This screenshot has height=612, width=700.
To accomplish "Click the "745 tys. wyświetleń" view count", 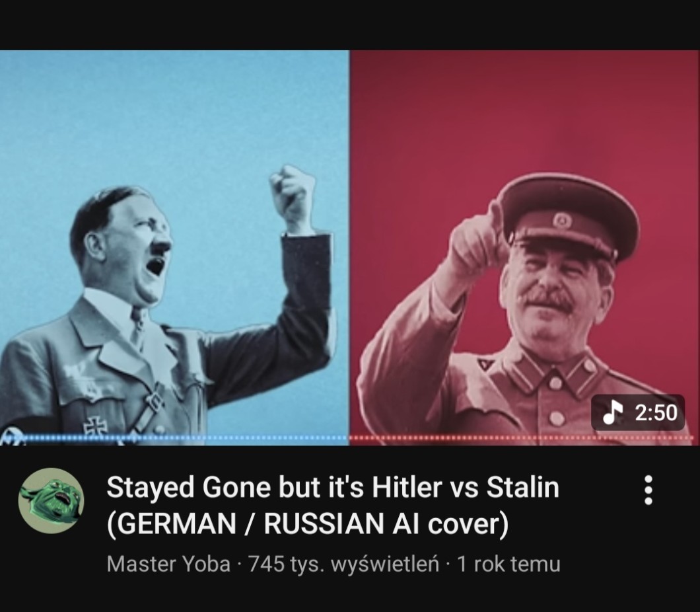I will pyautogui.click(x=344, y=564).
